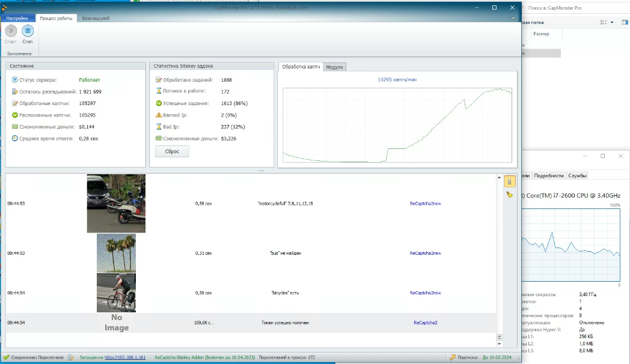
Task: Click the server settings icon beside Запущен на
Action: point(70,357)
